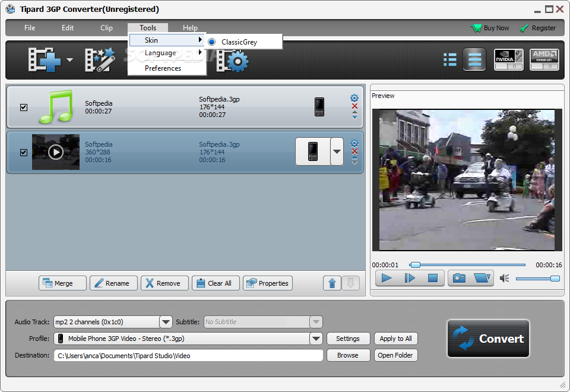The width and height of the screenshot is (570, 392).
Task: Expand the Skin submenu entry
Action: click(x=167, y=40)
